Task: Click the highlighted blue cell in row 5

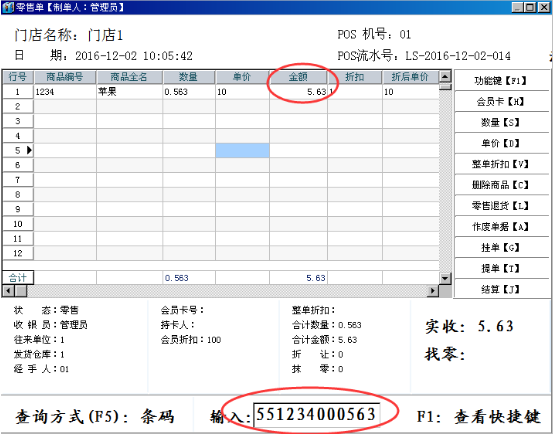Action: 242,151
